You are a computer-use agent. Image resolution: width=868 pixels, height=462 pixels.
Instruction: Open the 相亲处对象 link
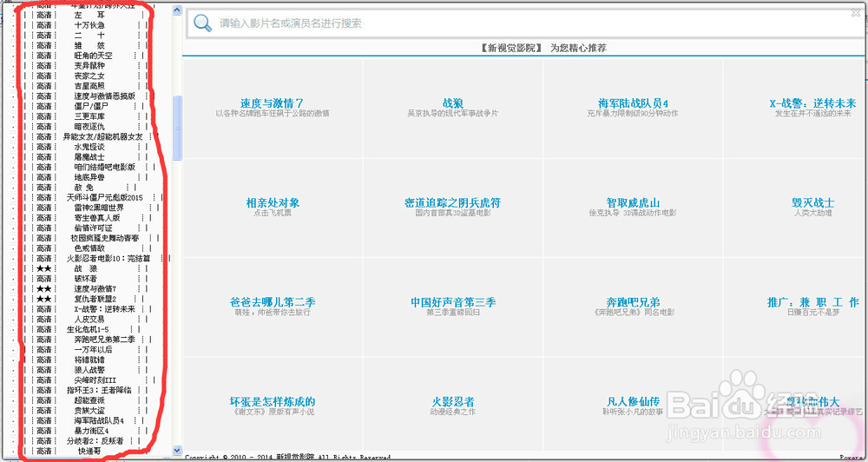(273, 202)
